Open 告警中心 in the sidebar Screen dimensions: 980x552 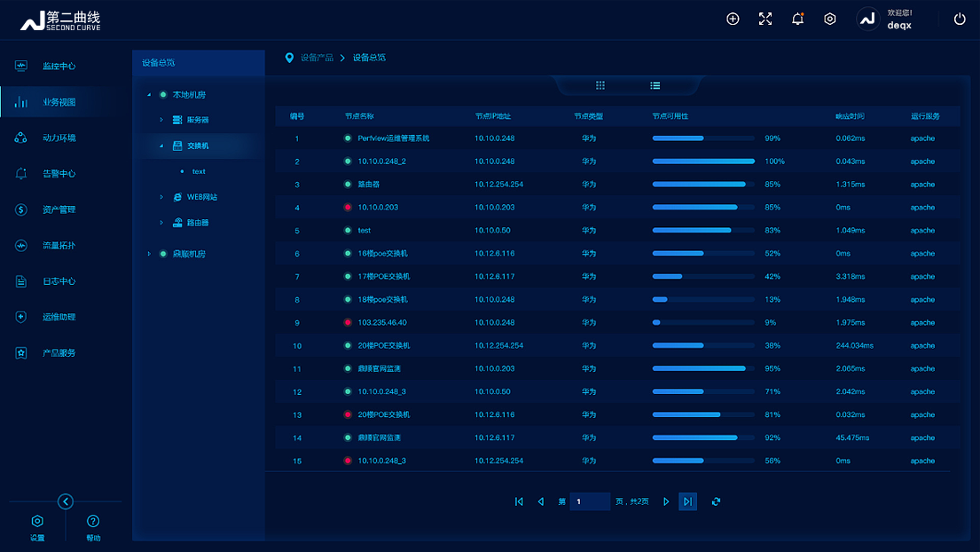[59, 174]
